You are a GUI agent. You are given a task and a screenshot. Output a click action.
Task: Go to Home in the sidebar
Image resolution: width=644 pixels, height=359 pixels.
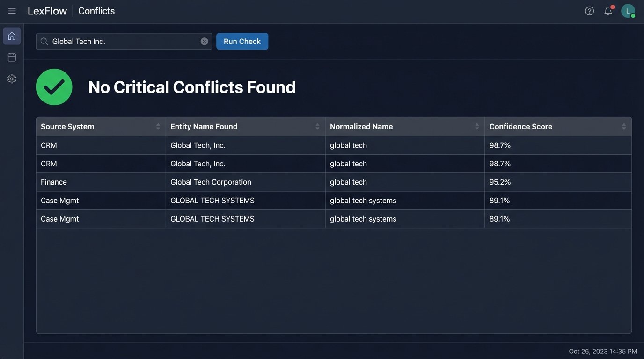coord(12,36)
